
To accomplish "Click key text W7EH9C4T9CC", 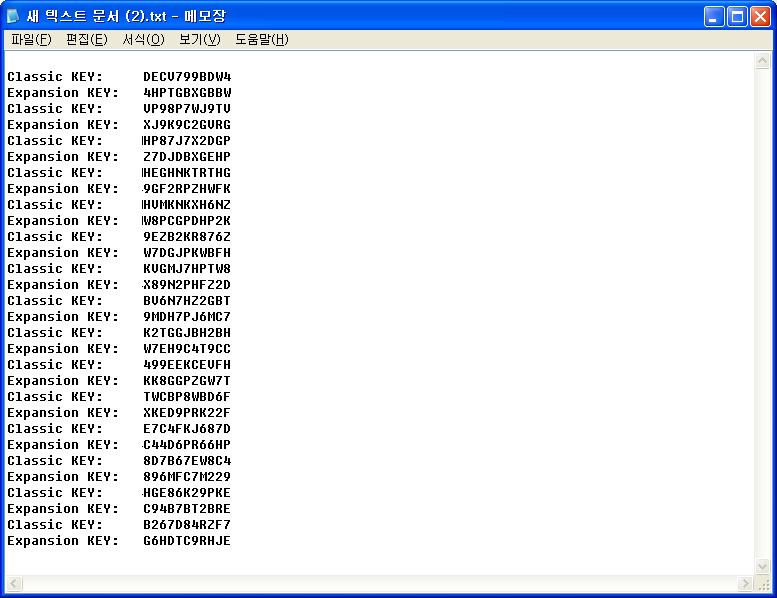I will click(x=187, y=349).
